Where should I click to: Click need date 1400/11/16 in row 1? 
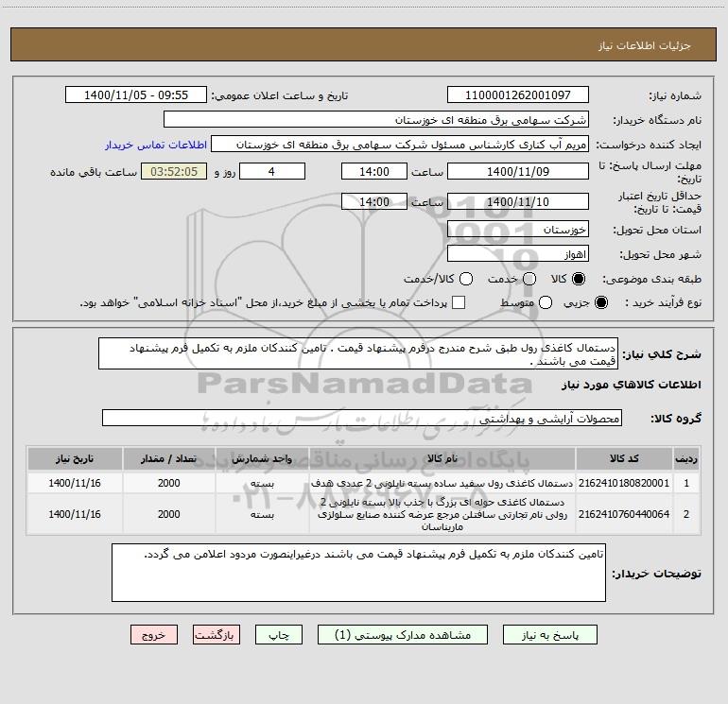(x=75, y=483)
